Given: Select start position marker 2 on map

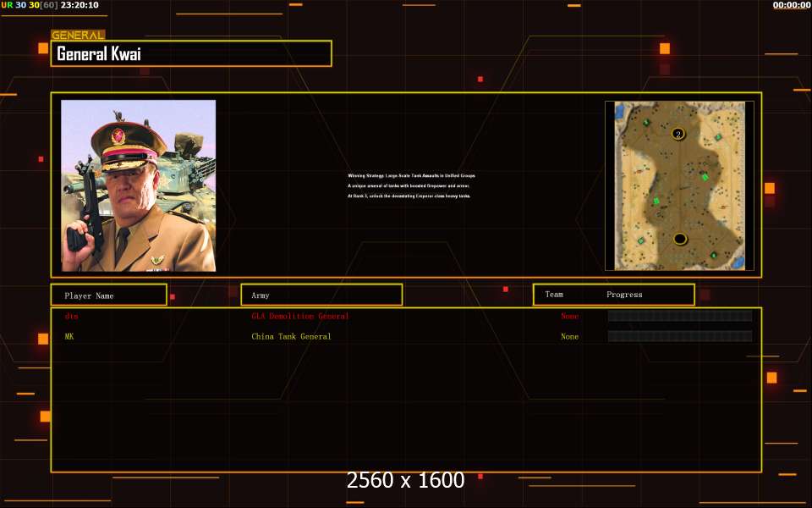Looking at the screenshot, I should (678, 135).
